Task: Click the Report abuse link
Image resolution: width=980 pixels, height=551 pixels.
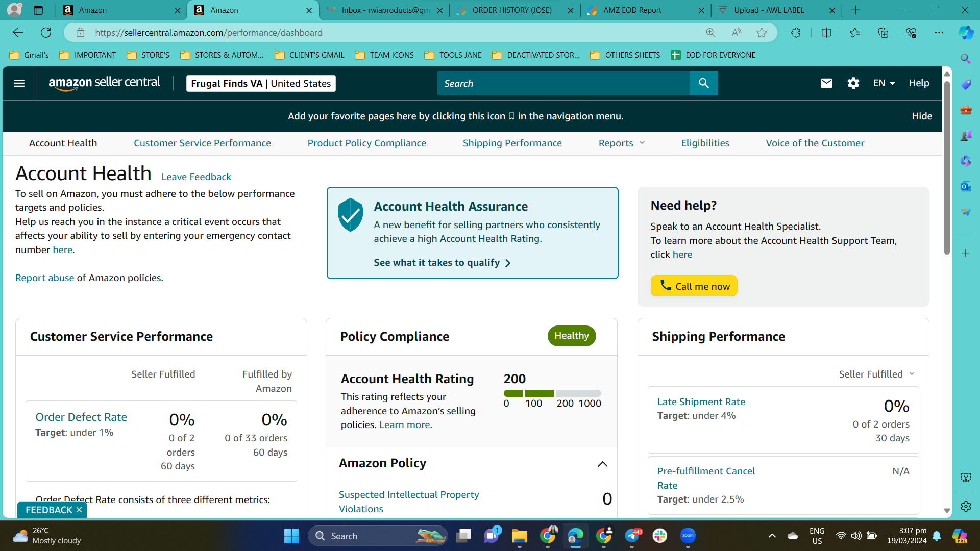Action: click(x=45, y=278)
